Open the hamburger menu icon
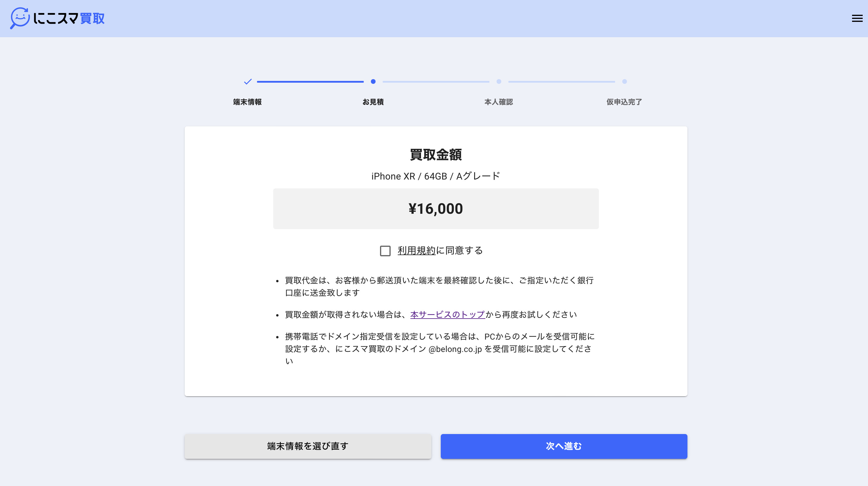The image size is (868, 486). click(x=857, y=19)
